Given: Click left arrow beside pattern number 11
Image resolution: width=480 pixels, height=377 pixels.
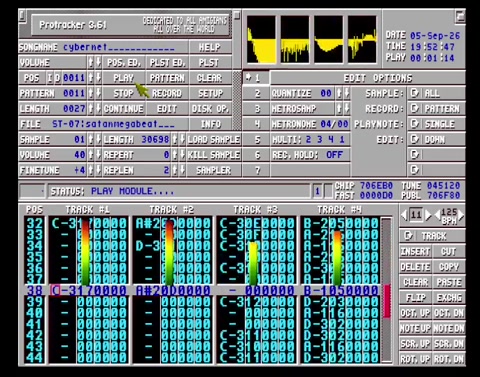Looking at the screenshot, I should (404, 215).
